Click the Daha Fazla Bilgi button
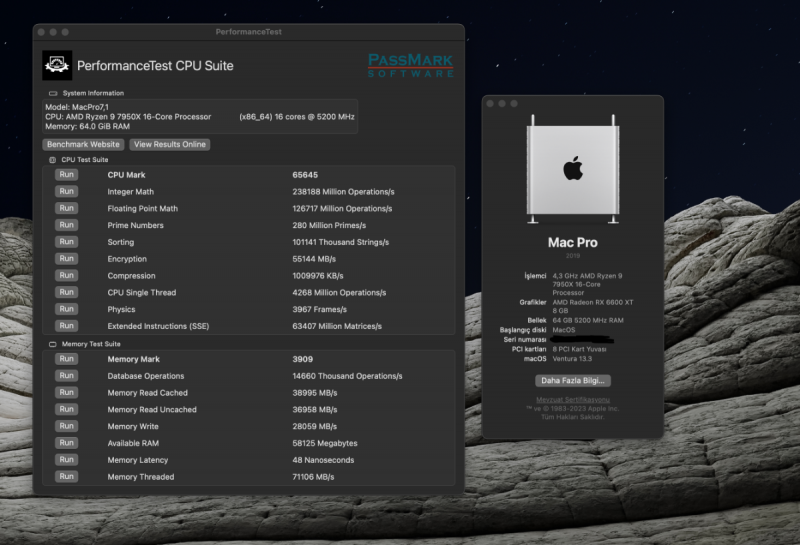Screen dimensions: 800x545 coord(573,381)
